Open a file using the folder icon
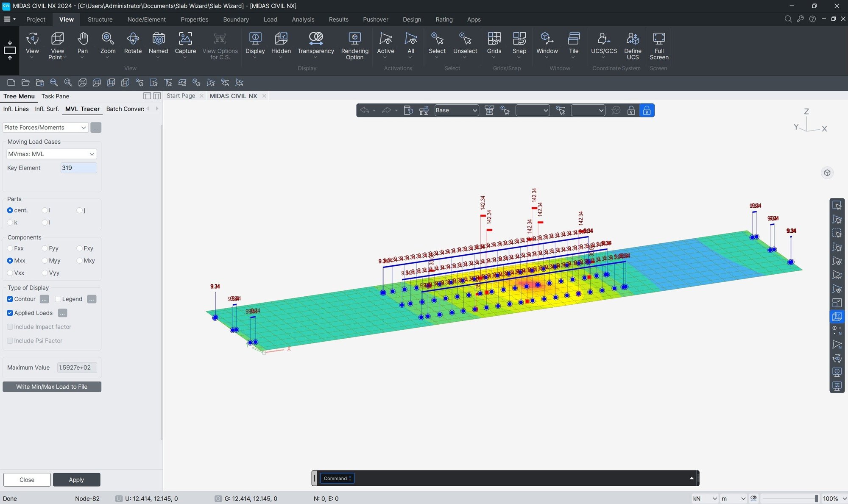The image size is (848, 504). [25, 82]
